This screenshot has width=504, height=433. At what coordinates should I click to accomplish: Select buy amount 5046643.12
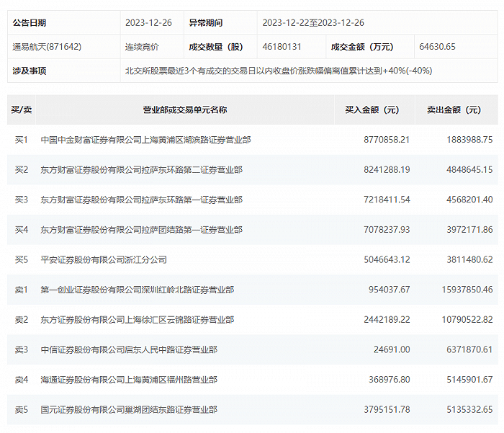coord(387,259)
